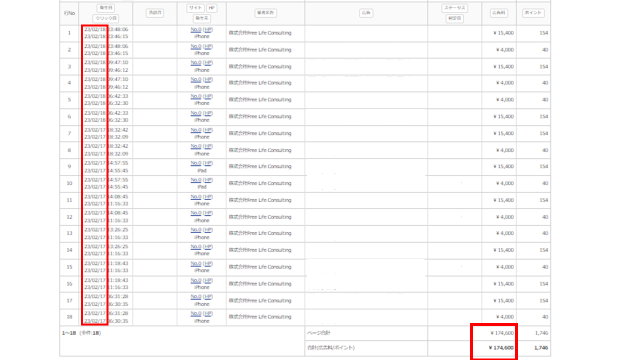This screenshot has height=360, width=640.
Task: Select row 2 amount ¥ 4,000
Action: coord(505,50)
